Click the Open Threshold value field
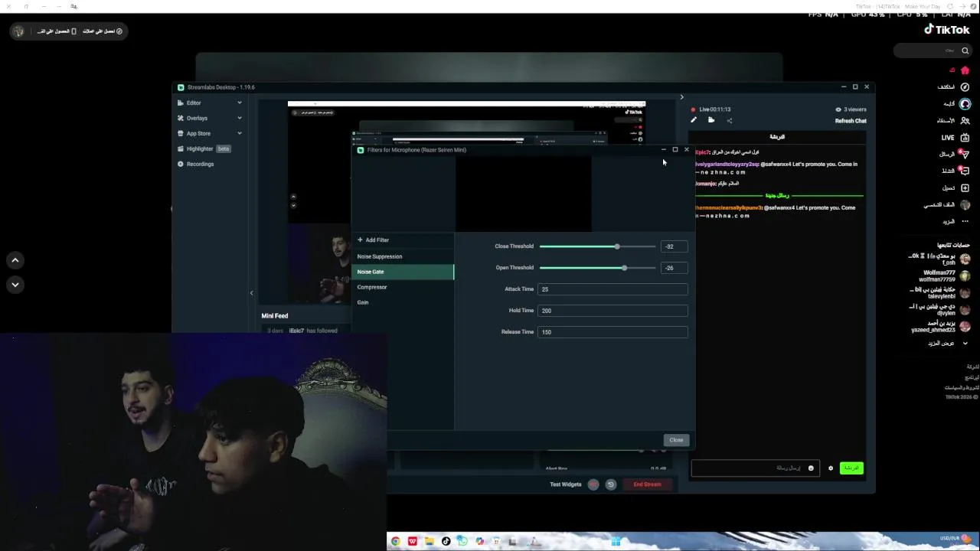Viewport: 980px width, 551px height. click(674, 268)
